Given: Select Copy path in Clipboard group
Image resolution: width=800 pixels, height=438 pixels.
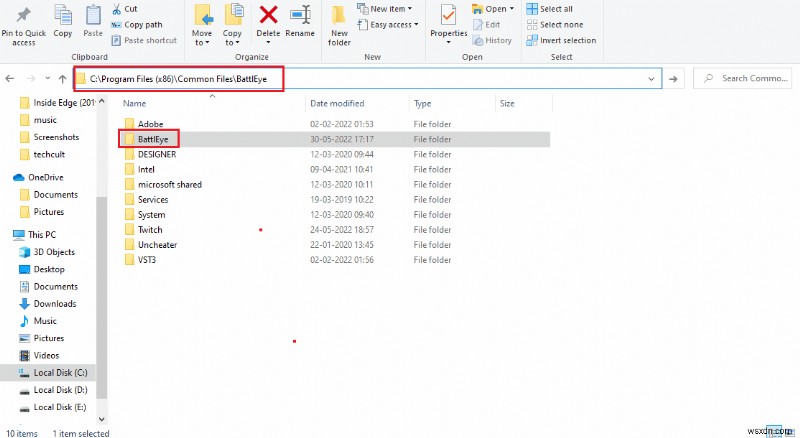Looking at the screenshot, I should [x=137, y=25].
